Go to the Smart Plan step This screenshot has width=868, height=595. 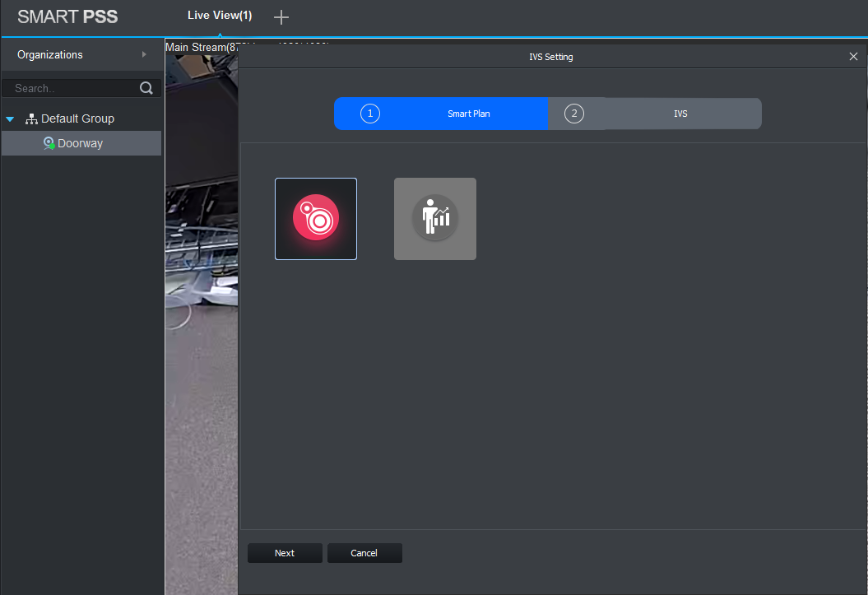(468, 114)
